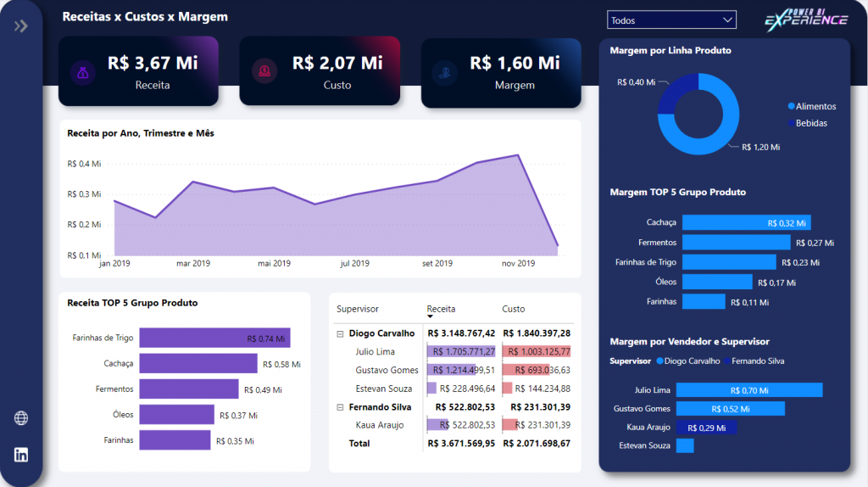Click the Supervisor column header
Viewport: 868px width, 487px height.
point(358,309)
